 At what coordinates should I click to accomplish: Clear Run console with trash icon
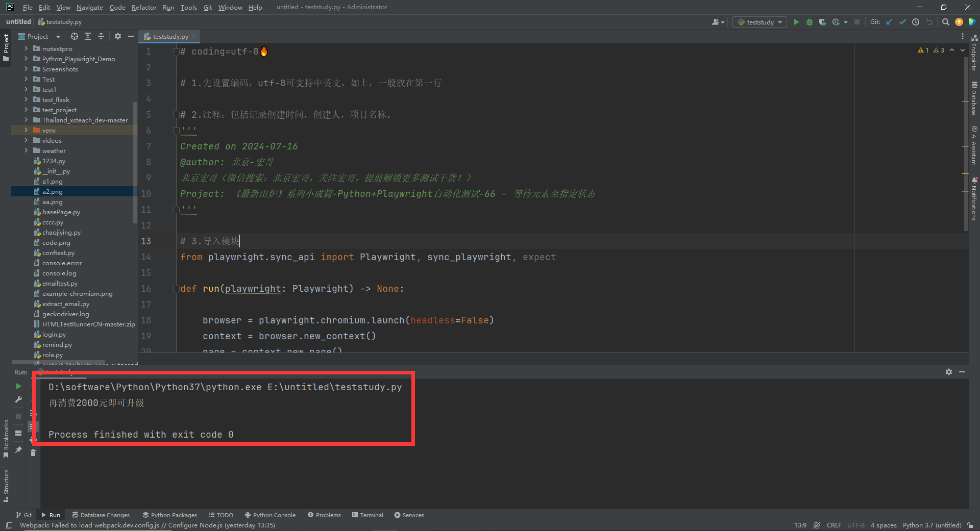click(33, 452)
